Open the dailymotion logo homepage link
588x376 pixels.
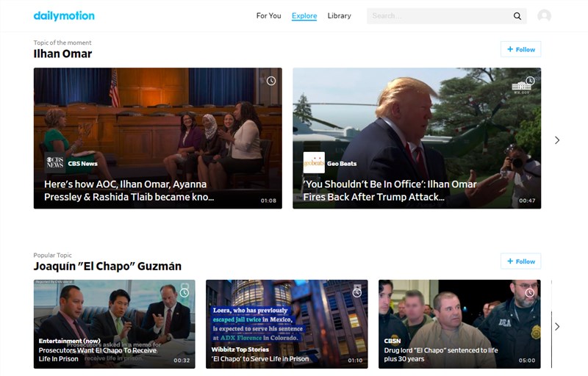64,15
